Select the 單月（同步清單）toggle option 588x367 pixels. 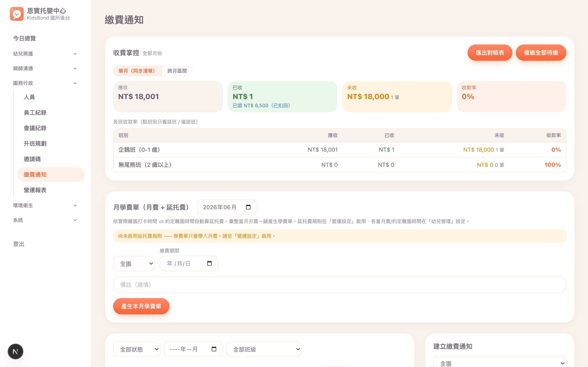tap(138, 71)
